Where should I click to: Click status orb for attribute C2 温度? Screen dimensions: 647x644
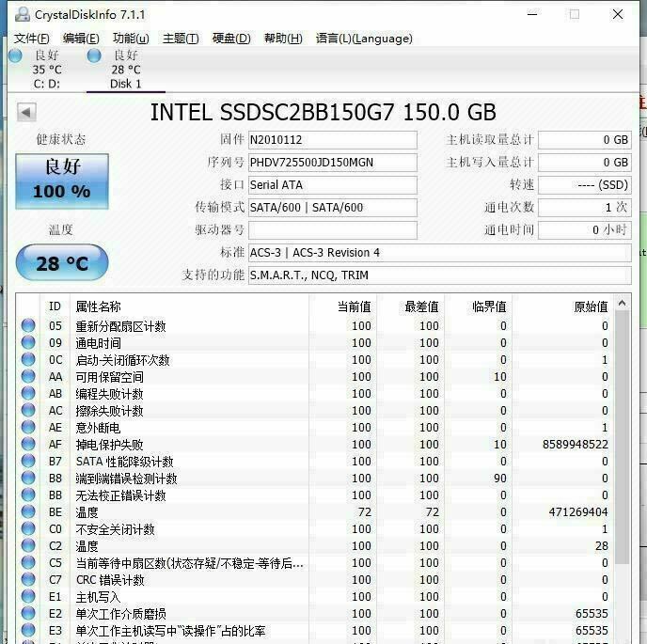[28, 545]
